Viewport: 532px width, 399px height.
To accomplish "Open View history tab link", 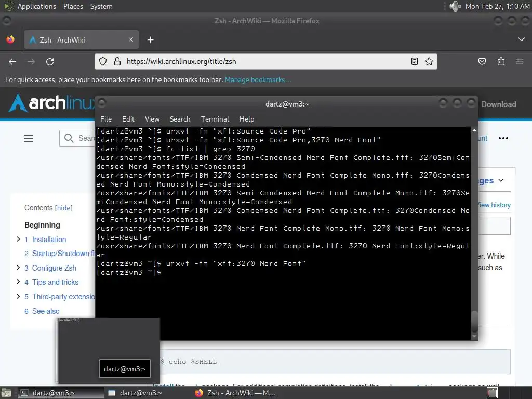I will click(495, 205).
